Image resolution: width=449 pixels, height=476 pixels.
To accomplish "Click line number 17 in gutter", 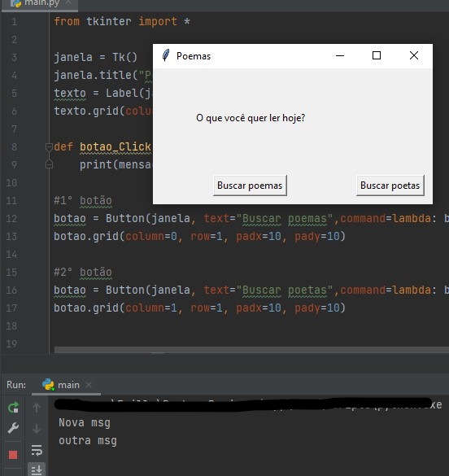I will (x=11, y=308).
